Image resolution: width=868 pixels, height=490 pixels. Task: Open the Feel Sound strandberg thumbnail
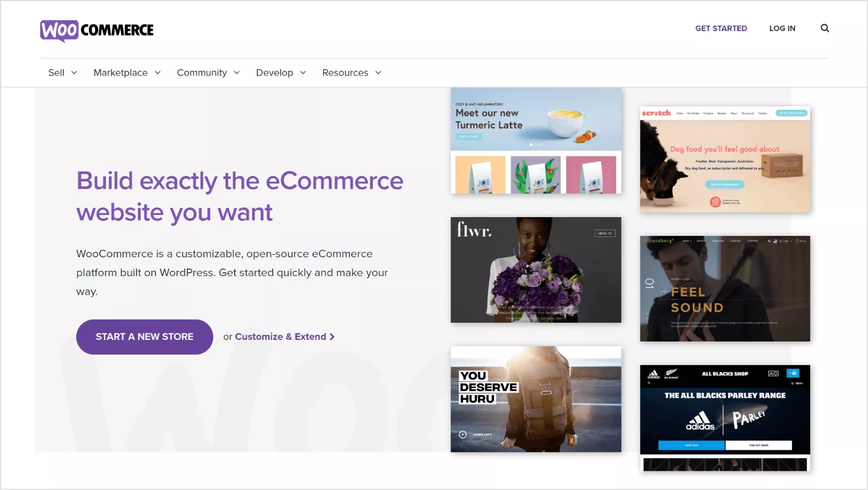[x=725, y=288]
